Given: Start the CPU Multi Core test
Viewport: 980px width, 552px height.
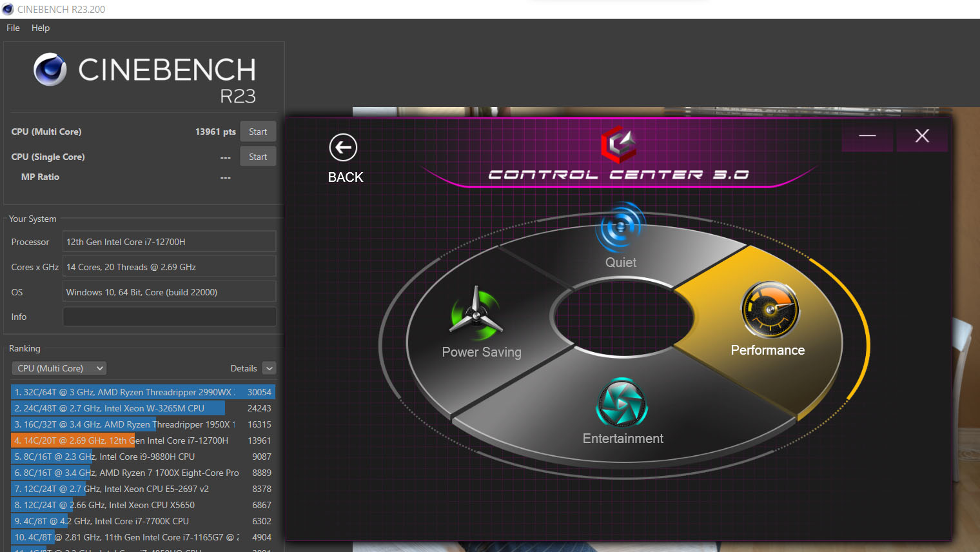Looking at the screenshot, I should (258, 132).
